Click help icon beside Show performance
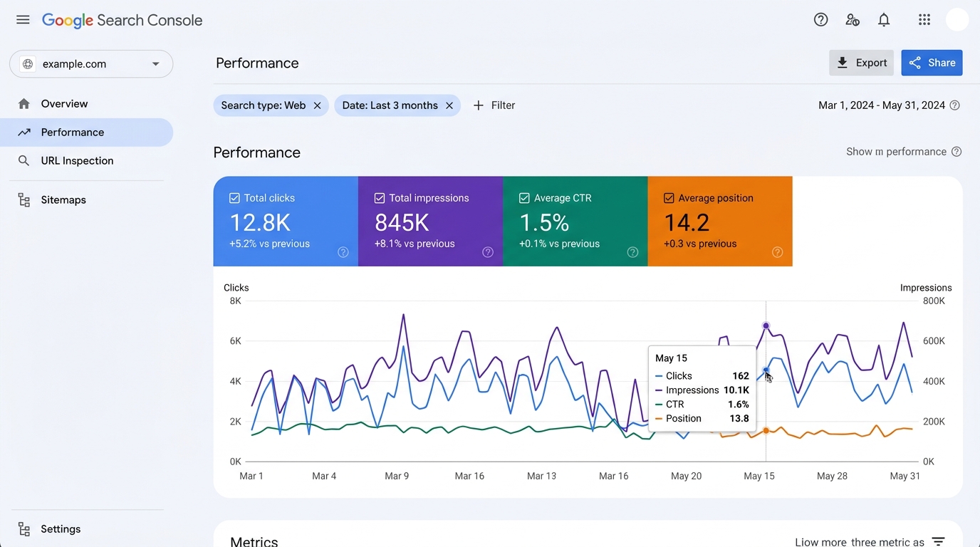Viewport: 980px width, 547px height. (956, 152)
